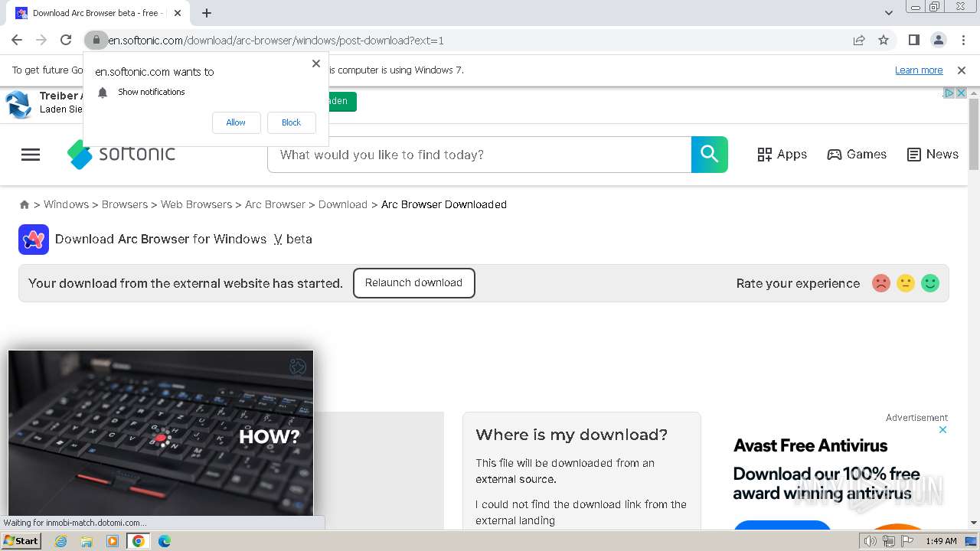This screenshot has width=980, height=551.
Task: Allow notifications from en.softonic.com
Action: coord(236,122)
